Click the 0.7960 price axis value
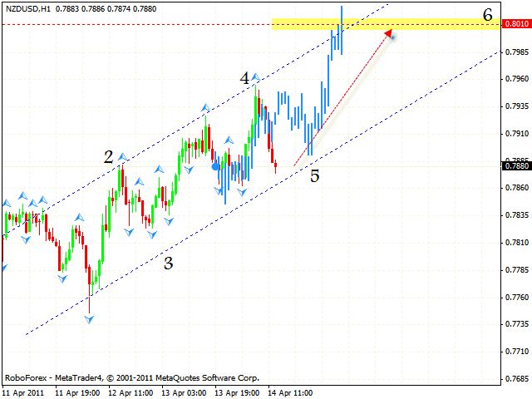 point(516,79)
